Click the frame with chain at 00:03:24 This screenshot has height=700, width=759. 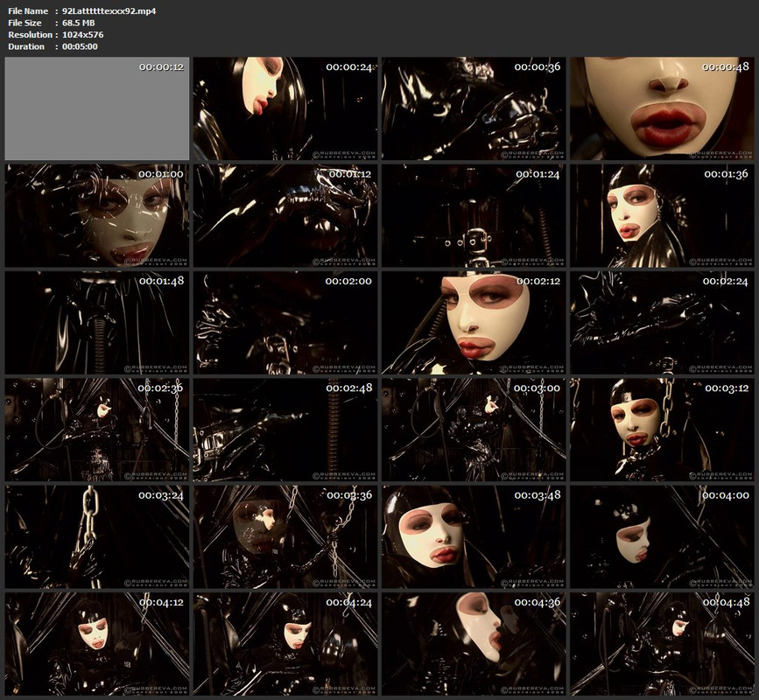pyautogui.click(x=97, y=537)
